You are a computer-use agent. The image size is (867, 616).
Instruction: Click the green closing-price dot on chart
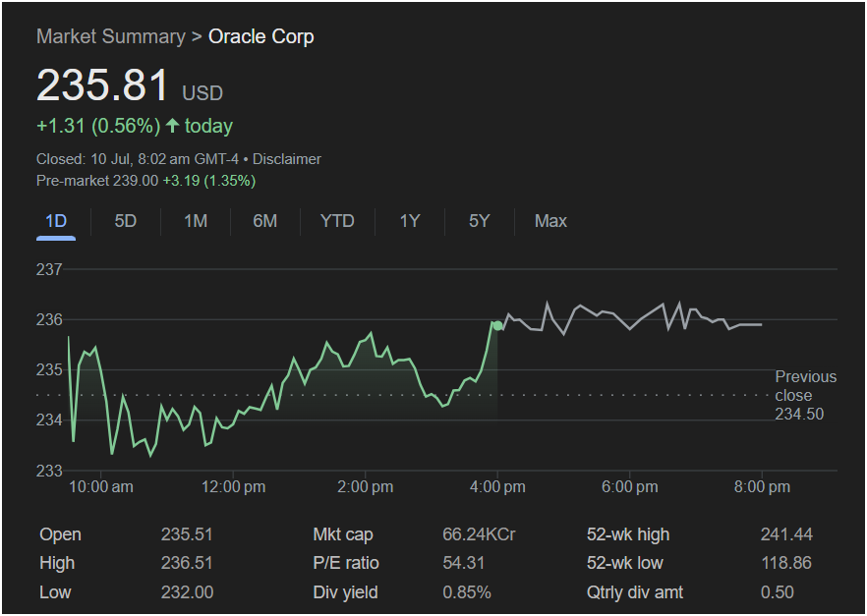[497, 326]
